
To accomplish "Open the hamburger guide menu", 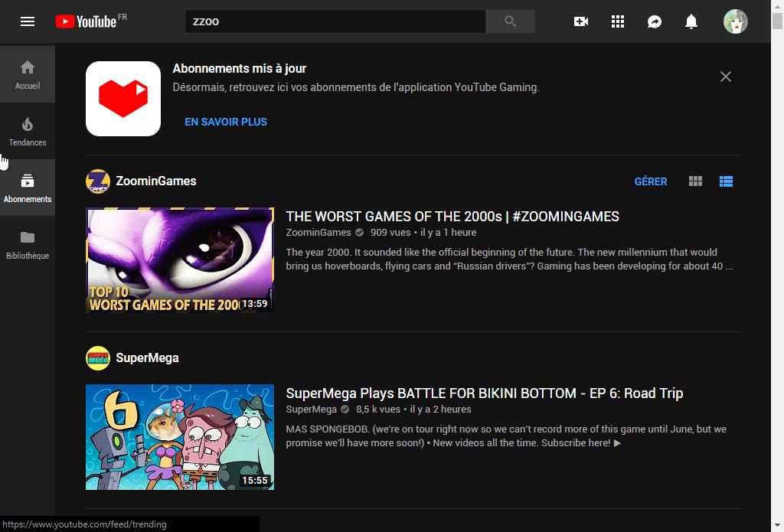I will click(x=28, y=21).
